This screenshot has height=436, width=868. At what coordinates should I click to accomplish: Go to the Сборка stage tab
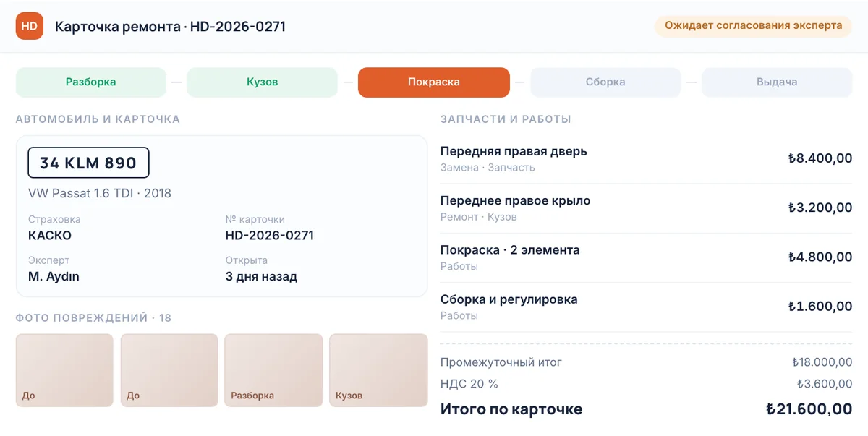point(605,82)
